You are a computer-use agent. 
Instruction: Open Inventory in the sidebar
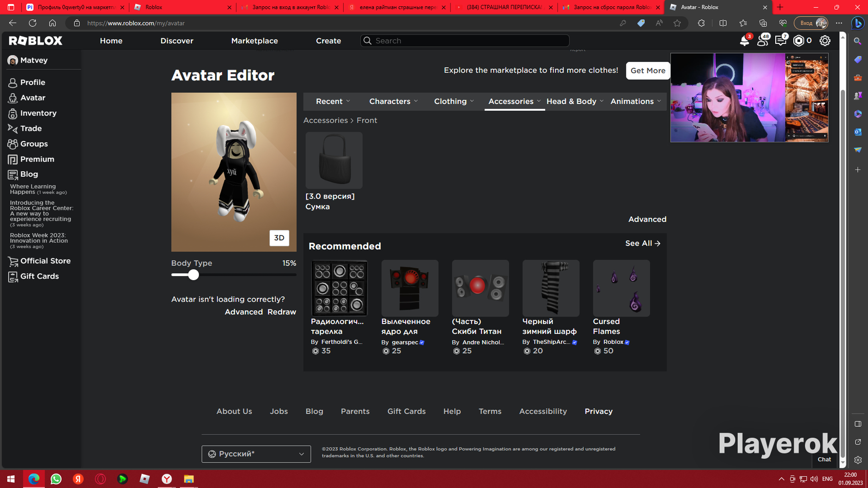tap(39, 113)
